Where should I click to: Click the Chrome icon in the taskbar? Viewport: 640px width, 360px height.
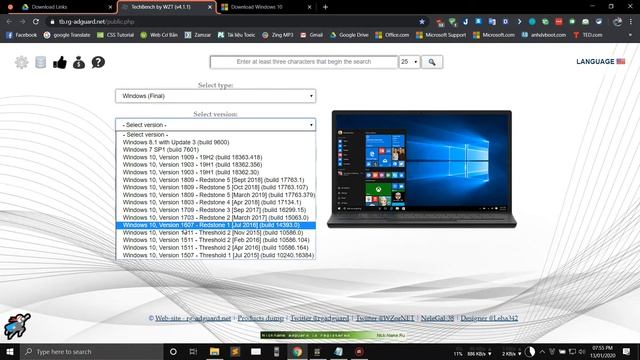point(297,351)
